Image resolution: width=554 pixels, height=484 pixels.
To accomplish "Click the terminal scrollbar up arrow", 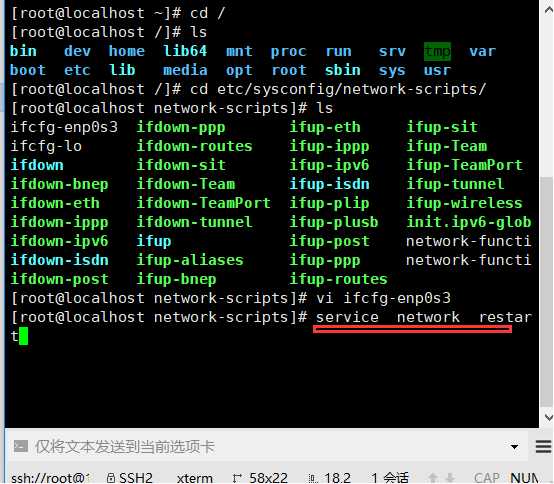I will pos(548,10).
